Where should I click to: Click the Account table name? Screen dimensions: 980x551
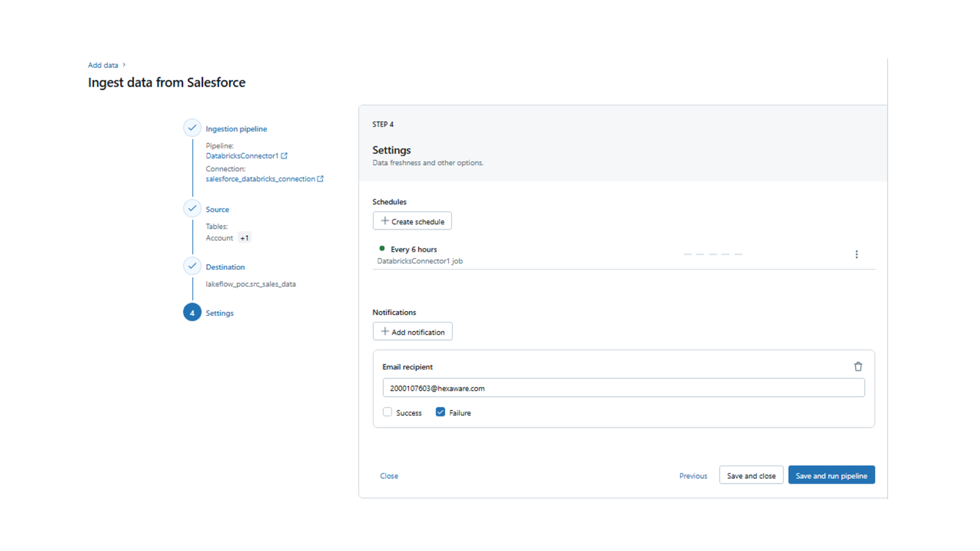click(219, 238)
